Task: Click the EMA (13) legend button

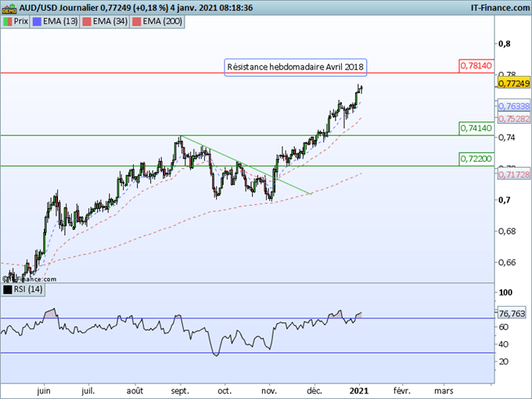Action: pyautogui.click(x=55, y=22)
